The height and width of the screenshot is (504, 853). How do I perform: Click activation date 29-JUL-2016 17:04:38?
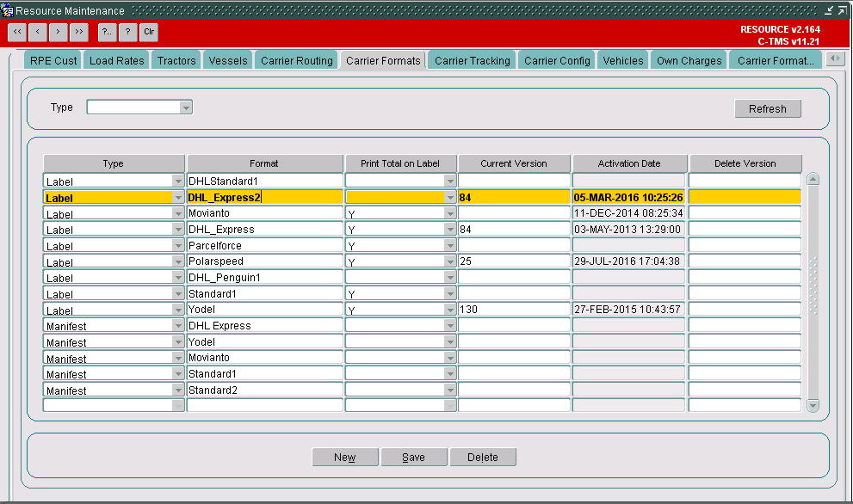[629, 261]
